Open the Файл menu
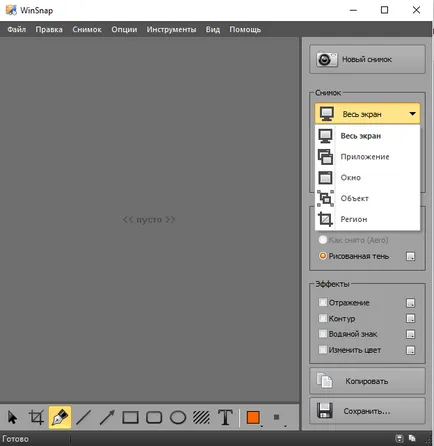 pyautogui.click(x=17, y=29)
